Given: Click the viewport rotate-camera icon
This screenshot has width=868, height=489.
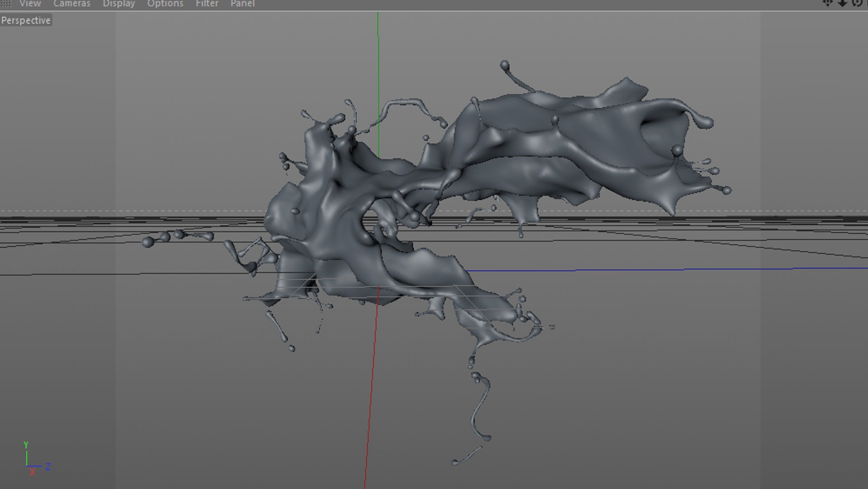Looking at the screenshot, I should [857, 3].
